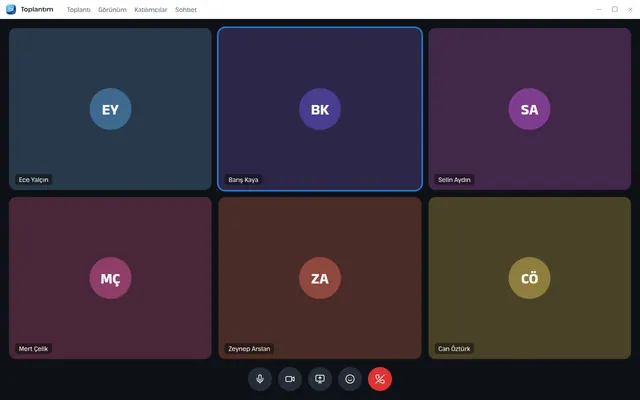Open the Katılımcılar menu
The height and width of the screenshot is (400, 640).
click(151, 9)
